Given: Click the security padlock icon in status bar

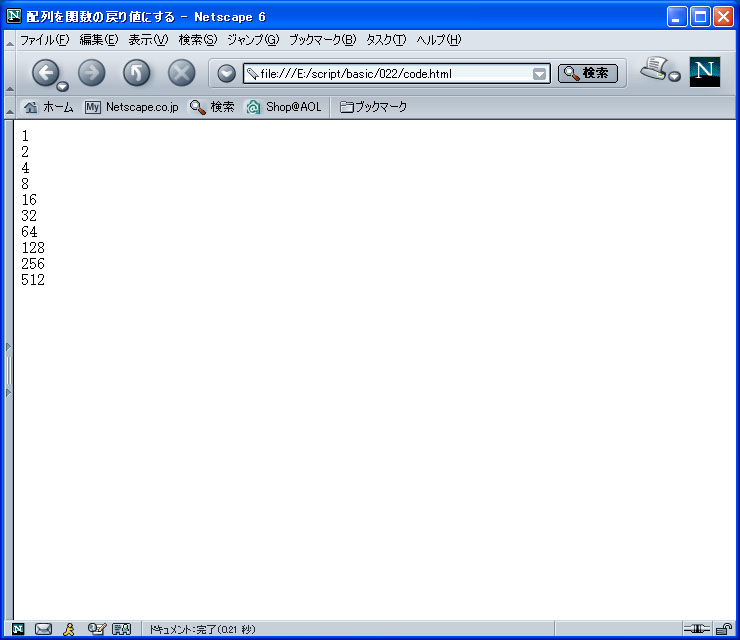Looking at the screenshot, I should pyautogui.click(x=723, y=629).
